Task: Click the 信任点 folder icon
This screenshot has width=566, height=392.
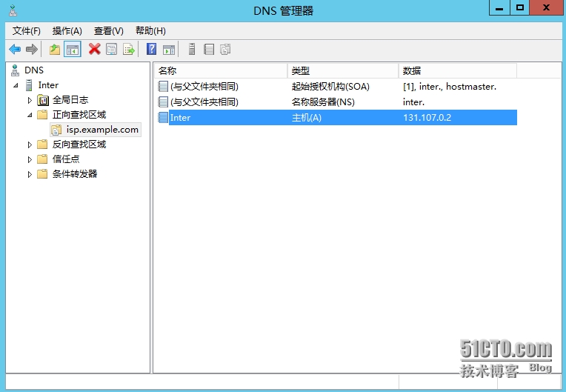Action: click(x=42, y=159)
